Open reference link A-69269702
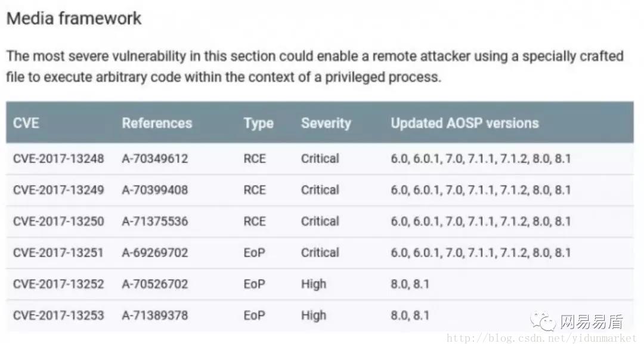 pyautogui.click(x=155, y=253)
